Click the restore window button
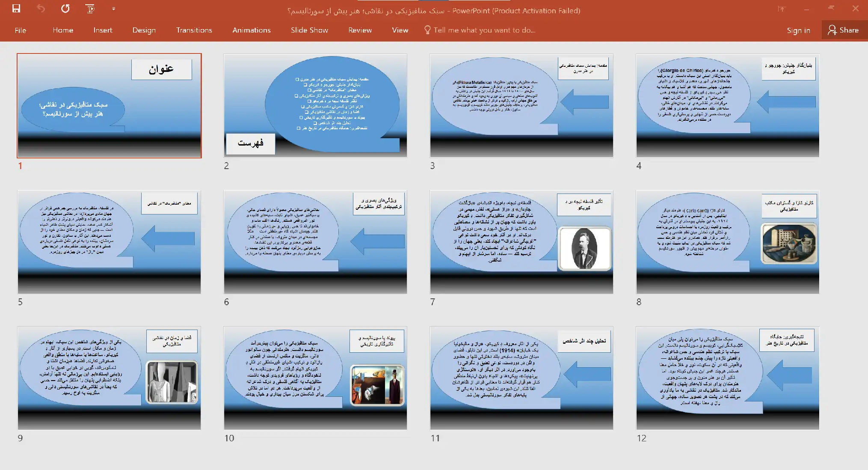868x470 pixels. click(831, 9)
